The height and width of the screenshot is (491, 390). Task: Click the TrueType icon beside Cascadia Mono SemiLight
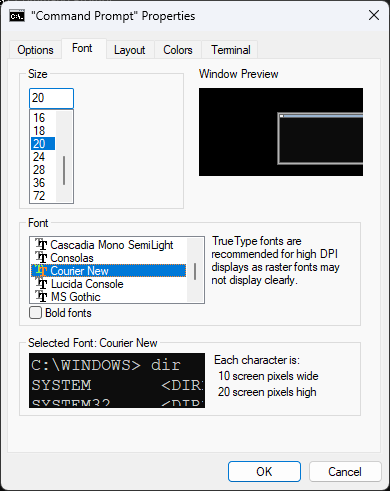(41, 245)
